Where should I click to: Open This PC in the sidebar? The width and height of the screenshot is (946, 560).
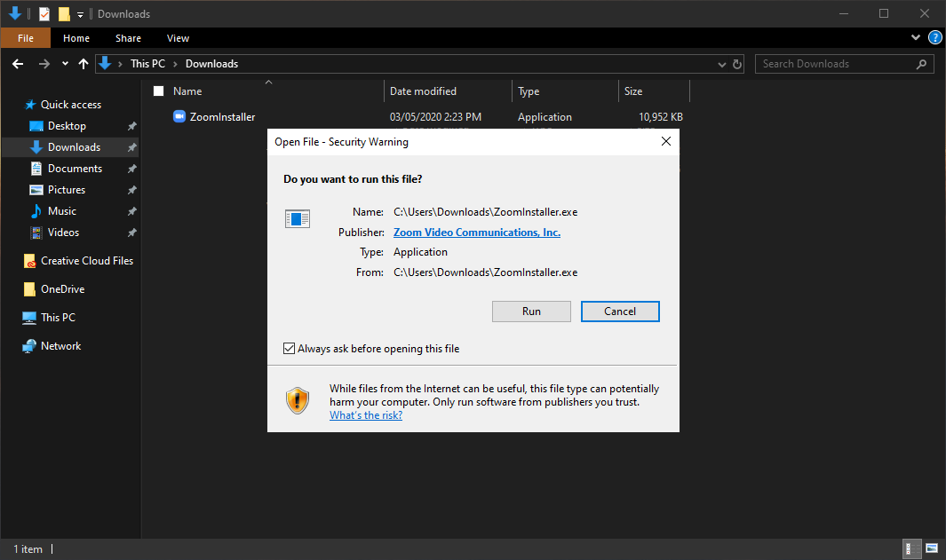(x=58, y=317)
